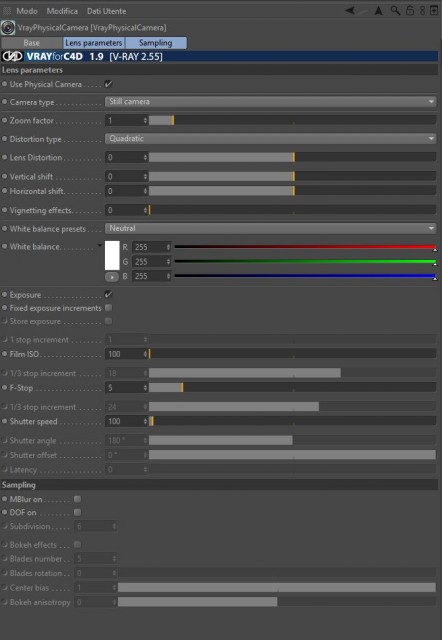The width and height of the screenshot is (442, 640).
Task: Click animation dot beside Shutter speed
Action: (5, 421)
